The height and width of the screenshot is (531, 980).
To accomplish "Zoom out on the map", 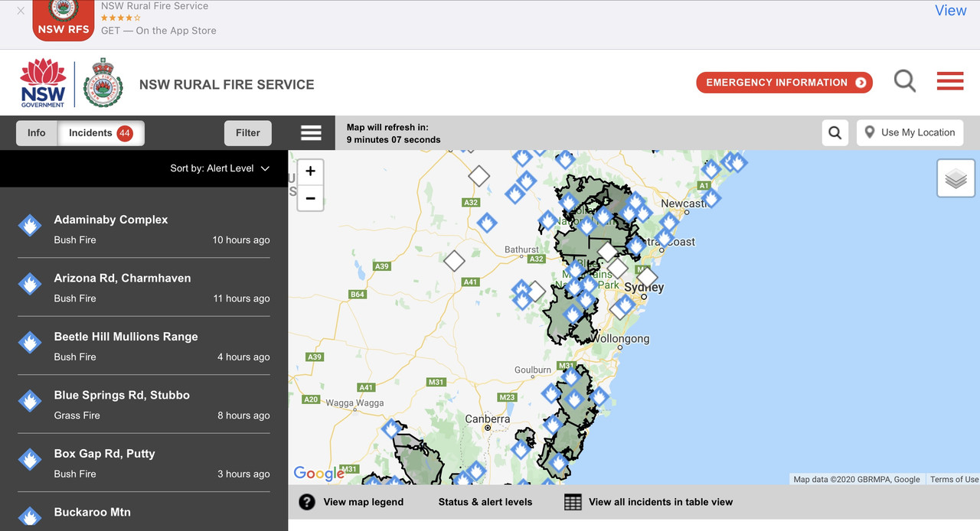I will coord(310,197).
